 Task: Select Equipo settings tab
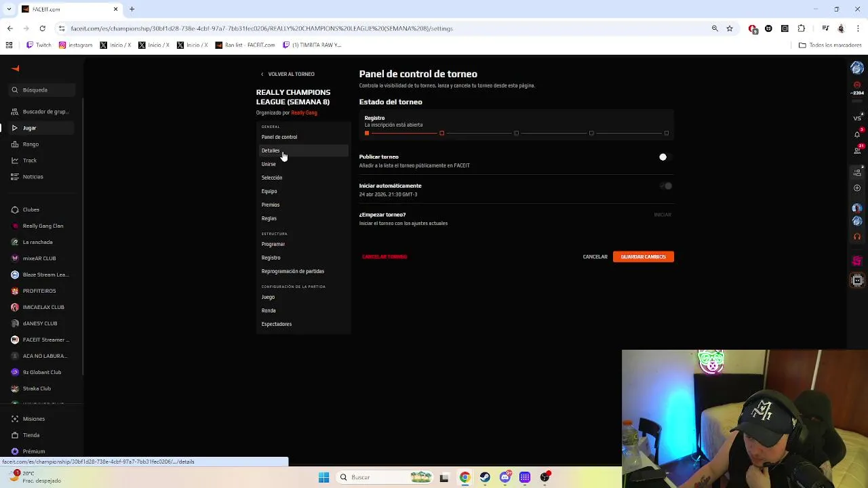coord(302,191)
